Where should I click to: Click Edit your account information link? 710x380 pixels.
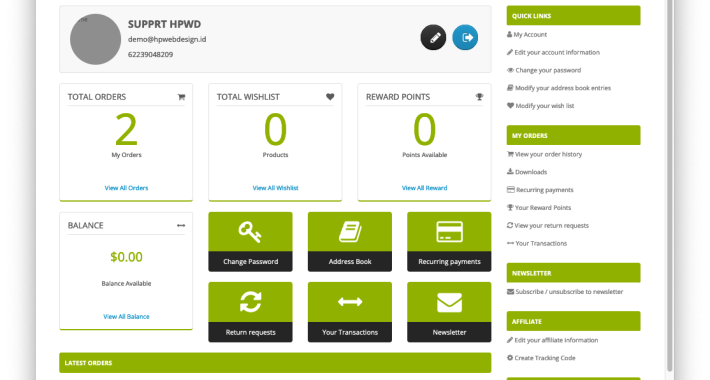[x=557, y=53]
